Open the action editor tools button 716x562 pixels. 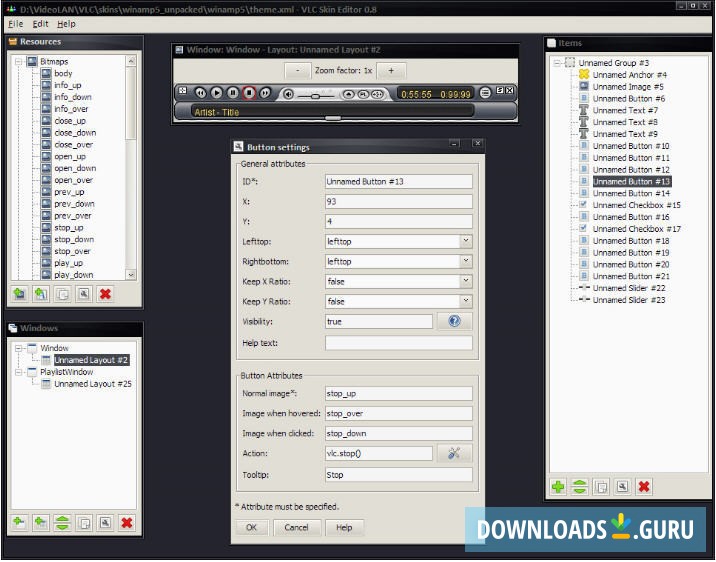click(x=454, y=454)
